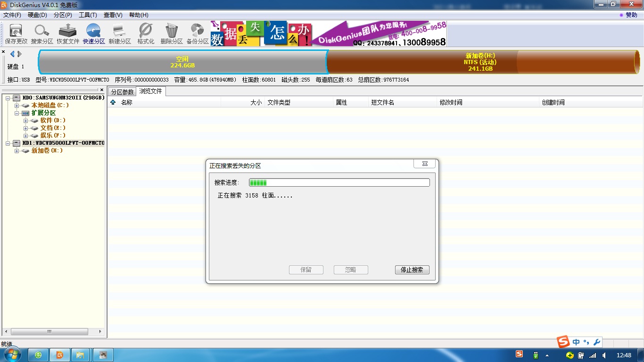Sort file list by 文件类型 column header

300,102
